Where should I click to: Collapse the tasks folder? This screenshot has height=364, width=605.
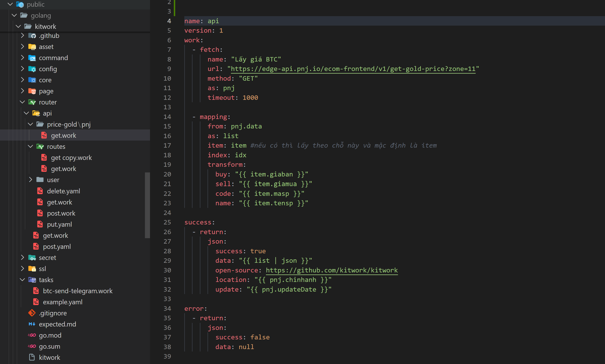(22, 280)
